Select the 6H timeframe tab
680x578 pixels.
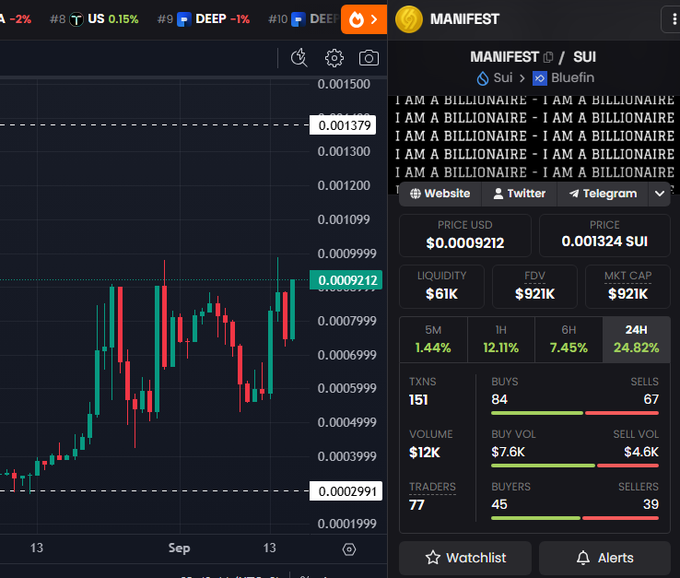[x=569, y=339]
